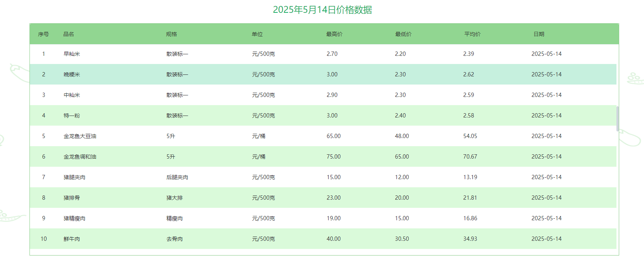Click 猪排骨 highest price 23.00
This screenshot has height=266, width=644.
click(334, 198)
